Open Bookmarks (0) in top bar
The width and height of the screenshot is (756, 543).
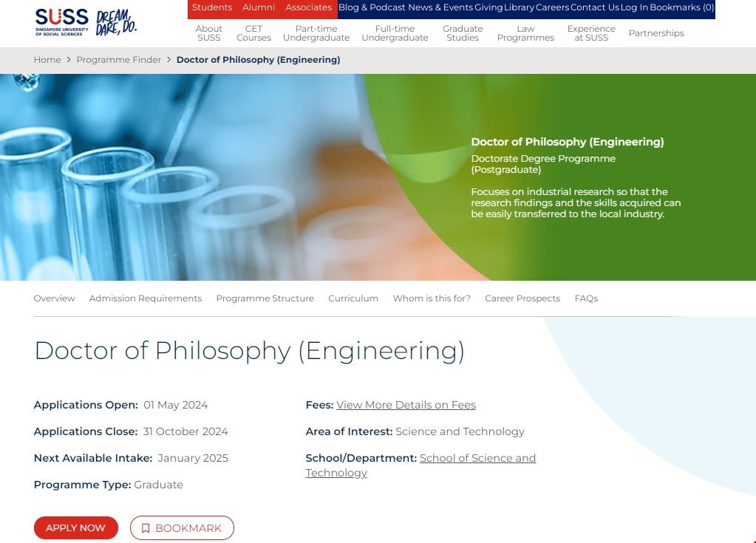681,7
